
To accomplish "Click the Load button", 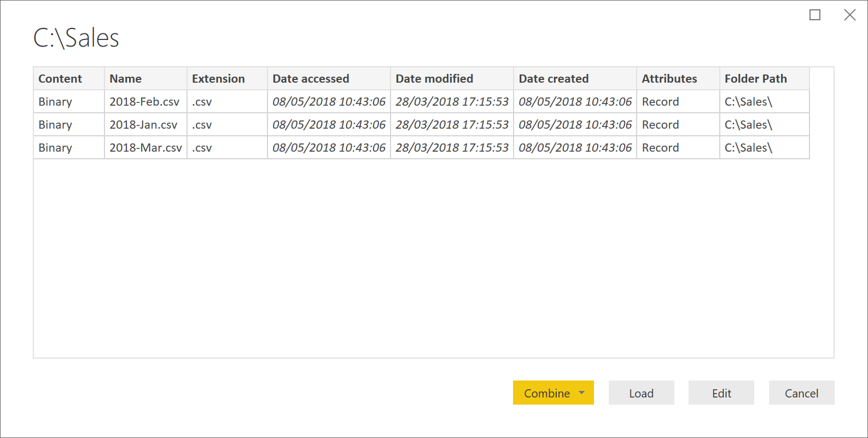I will click(641, 393).
